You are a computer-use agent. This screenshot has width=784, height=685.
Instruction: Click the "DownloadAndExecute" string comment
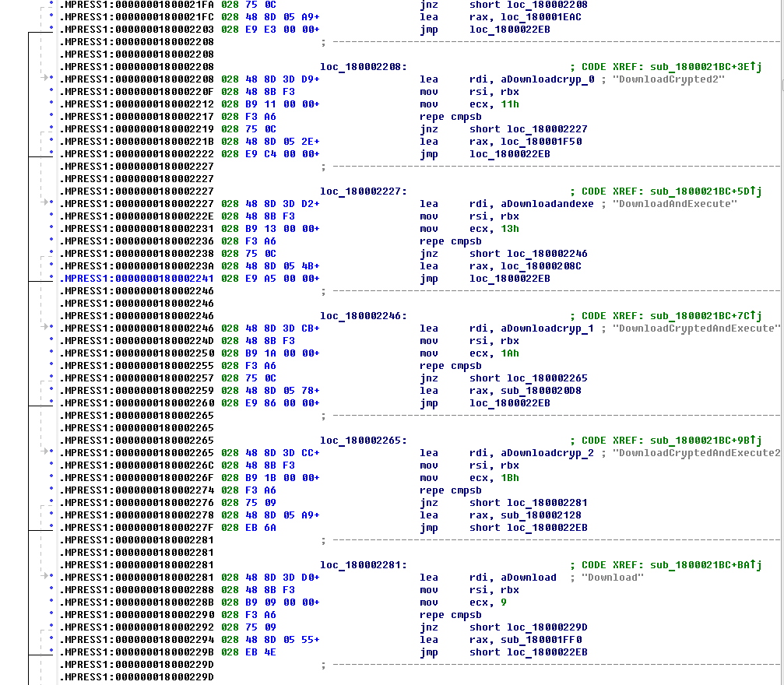tap(675, 204)
